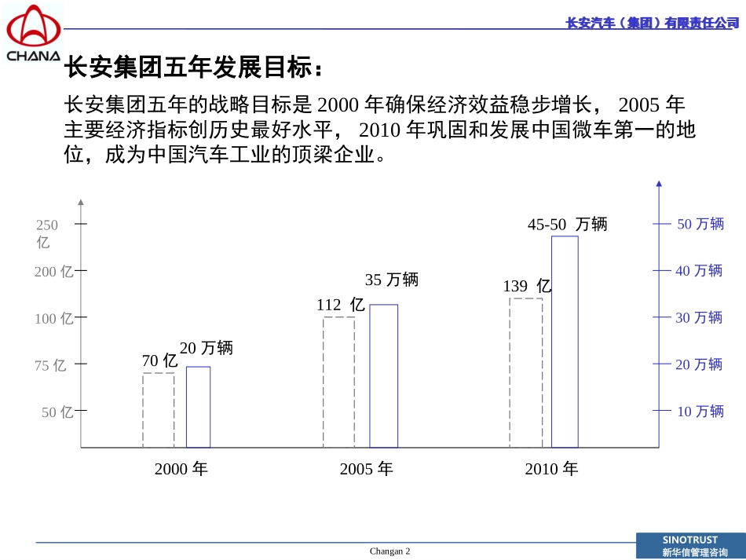Click the blue 35 万辆 bar for 2005
The height and width of the screenshot is (560, 746).
383,376
